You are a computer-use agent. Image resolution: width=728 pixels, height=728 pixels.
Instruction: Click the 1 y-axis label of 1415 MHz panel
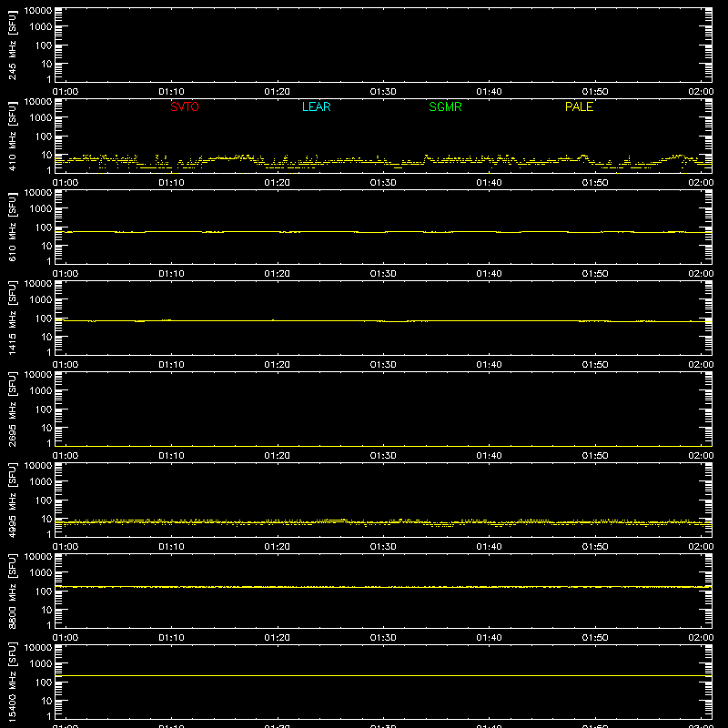pyautogui.click(x=49, y=352)
